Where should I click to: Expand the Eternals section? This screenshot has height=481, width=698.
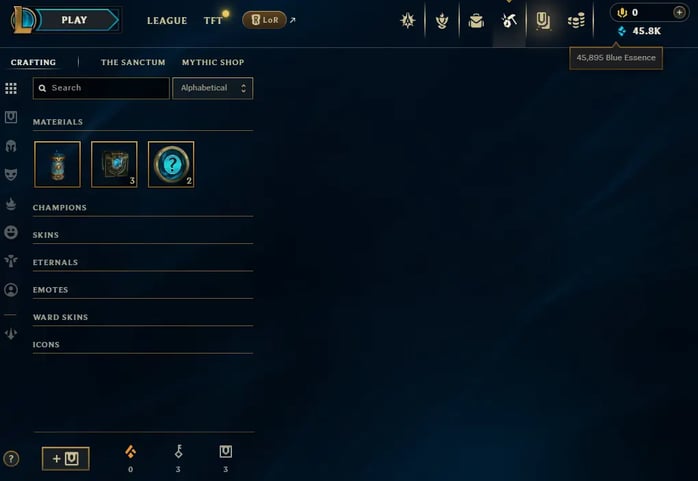click(x=143, y=263)
